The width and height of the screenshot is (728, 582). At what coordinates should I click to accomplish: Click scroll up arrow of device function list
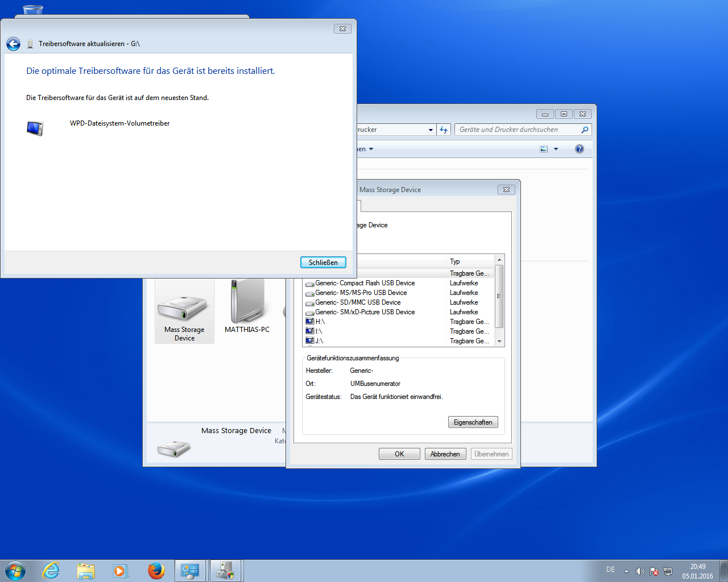pos(499,260)
